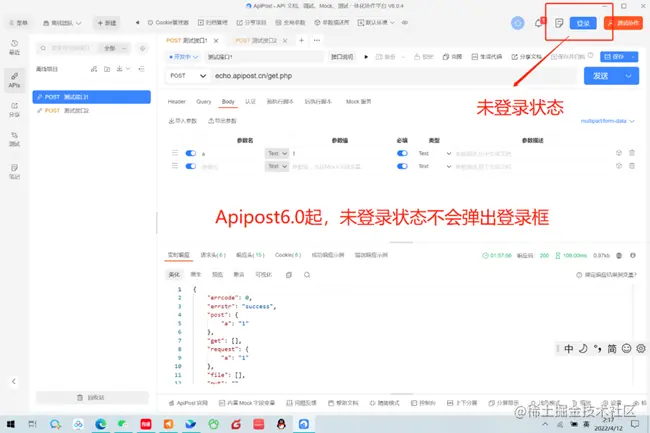Open the recycle bin at sidebar bottom

[x=92, y=397]
